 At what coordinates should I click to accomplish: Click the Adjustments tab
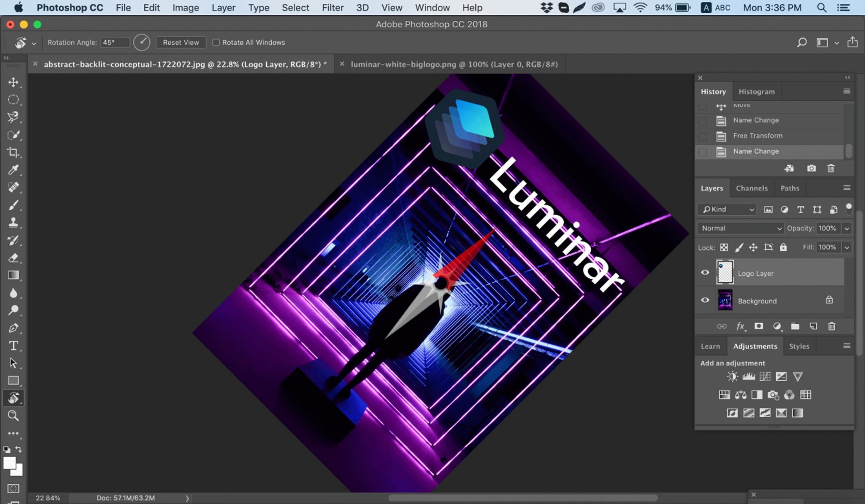(x=754, y=346)
